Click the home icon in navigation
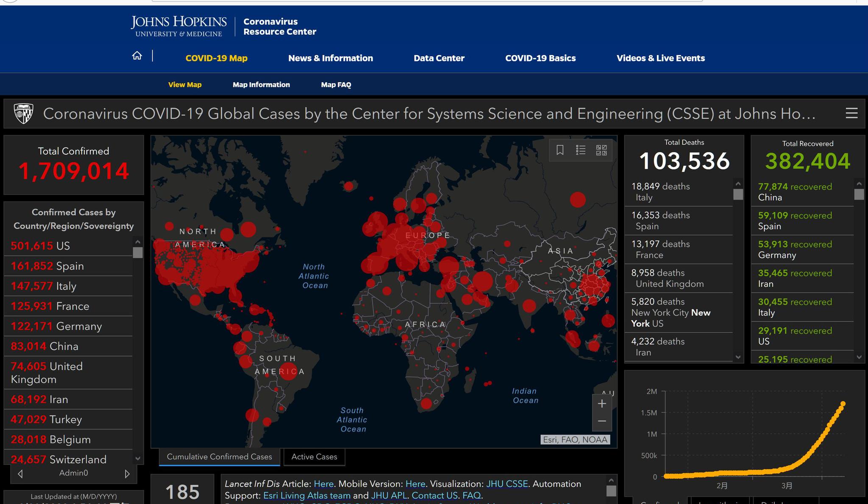 pyautogui.click(x=137, y=56)
